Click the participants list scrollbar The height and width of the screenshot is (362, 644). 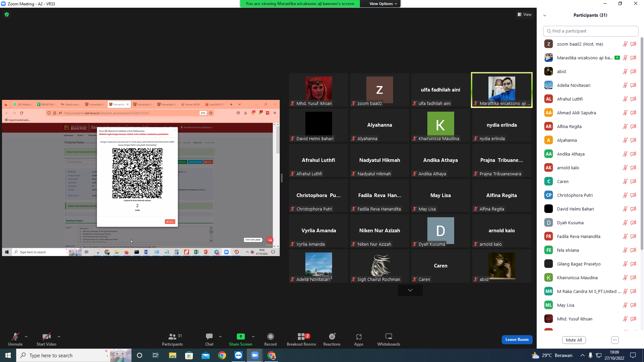point(642,144)
